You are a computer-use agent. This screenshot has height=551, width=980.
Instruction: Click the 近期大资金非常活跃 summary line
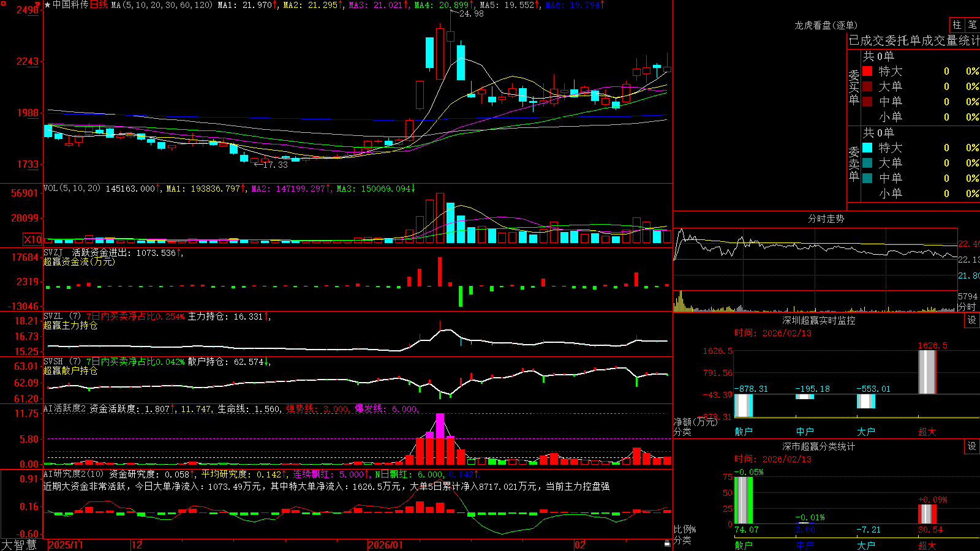pos(326,486)
